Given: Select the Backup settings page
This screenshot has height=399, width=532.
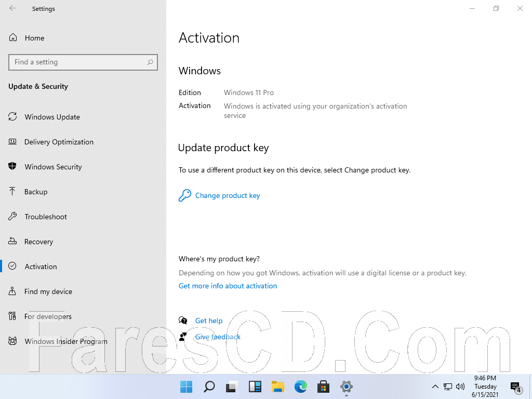Looking at the screenshot, I should pos(36,192).
